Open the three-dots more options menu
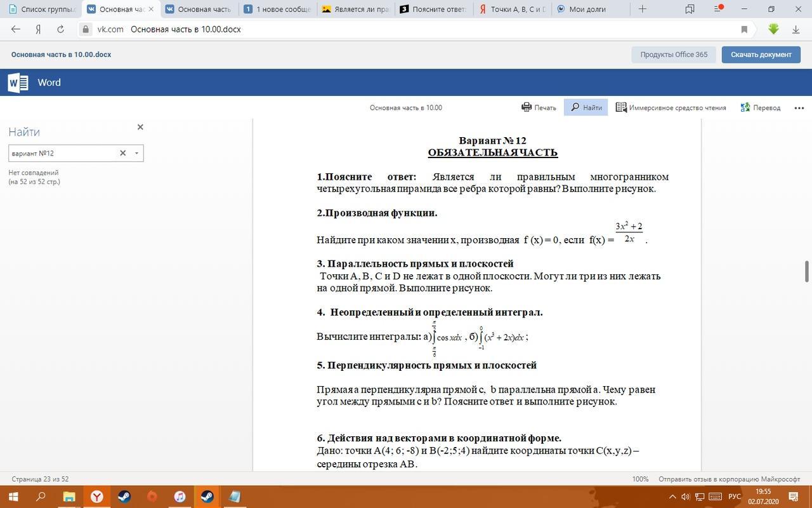Viewport: 812px width, 508px height. click(x=799, y=107)
